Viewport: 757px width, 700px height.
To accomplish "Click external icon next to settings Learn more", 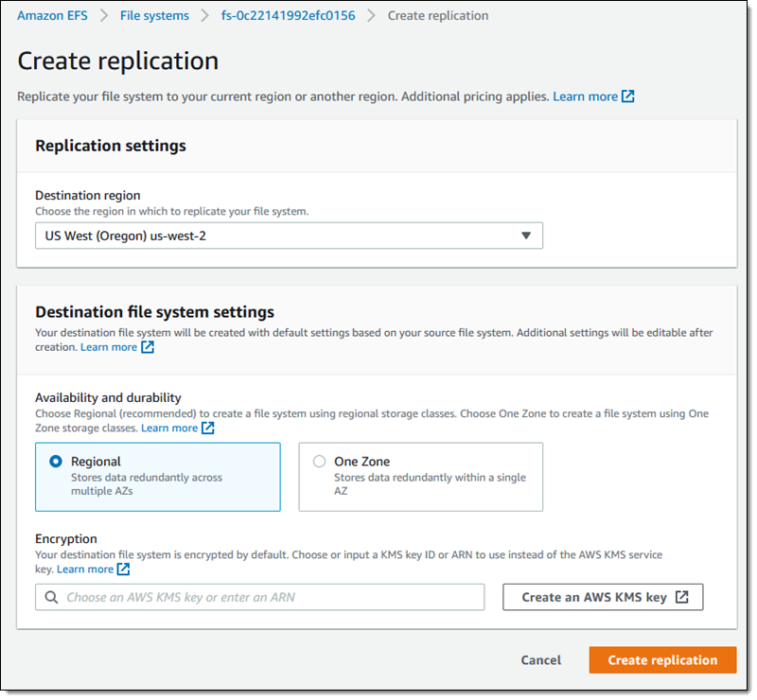I will click(x=148, y=347).
